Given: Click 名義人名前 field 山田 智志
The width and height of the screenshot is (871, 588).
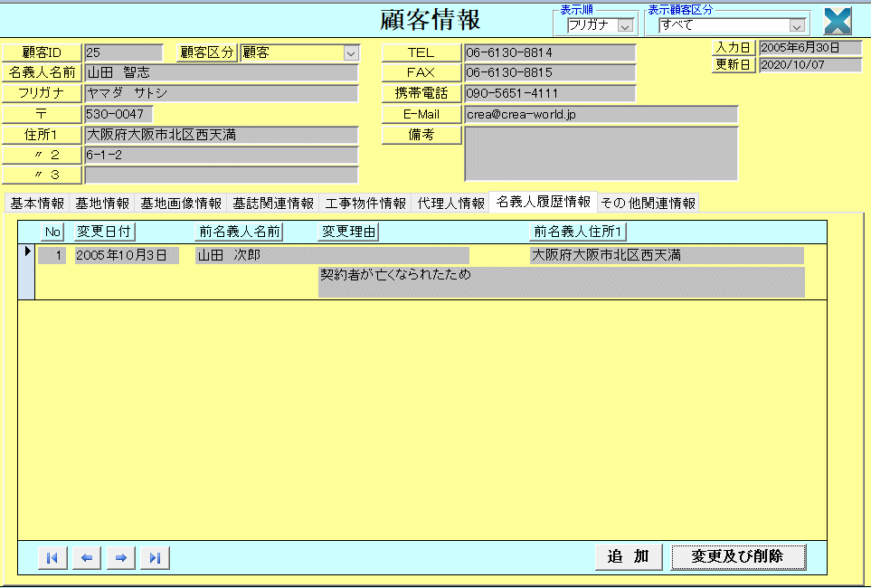Looking at the screenshot, I should 221,72.
